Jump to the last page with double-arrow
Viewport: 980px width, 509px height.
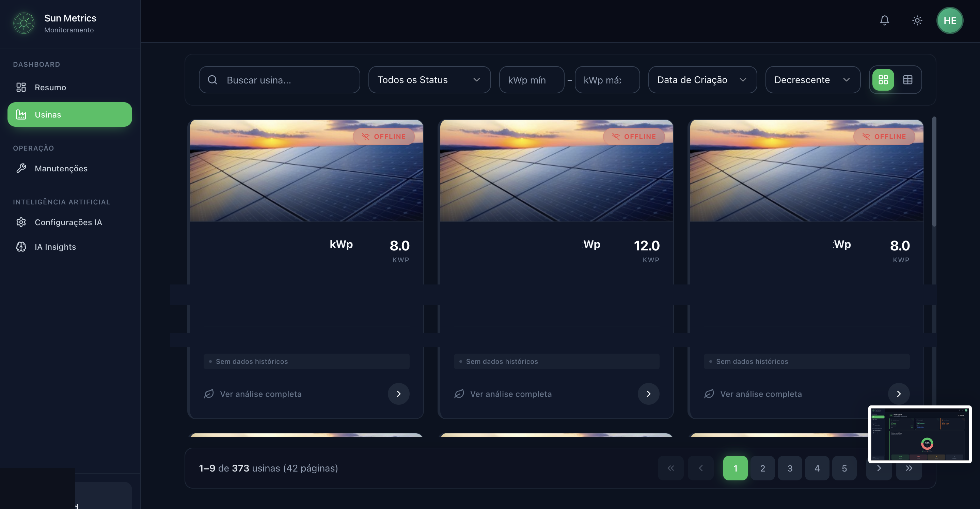coord(910,468)
